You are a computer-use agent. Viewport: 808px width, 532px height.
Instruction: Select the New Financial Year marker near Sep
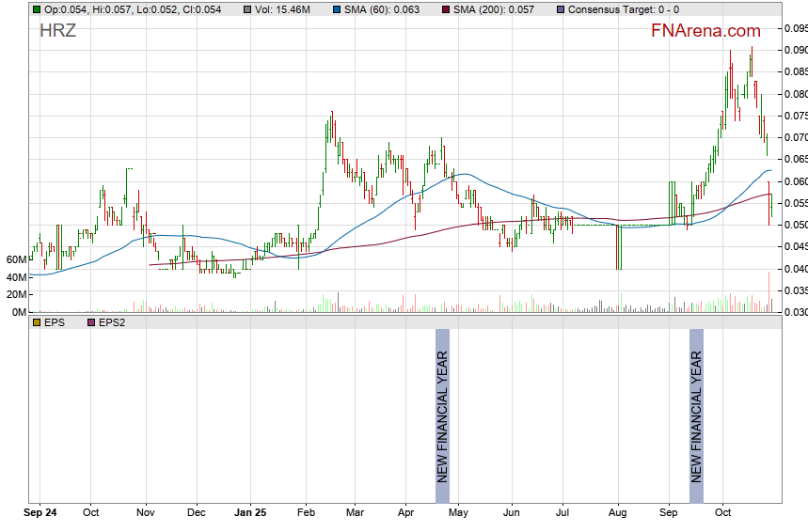coord(696,406)
